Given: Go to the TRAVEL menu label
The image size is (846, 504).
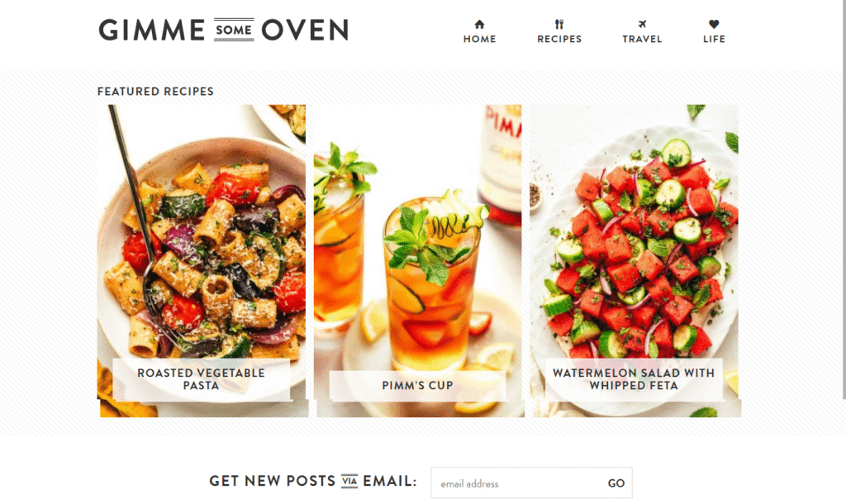Looking at the screenshot, I should pyautogui.click(x=642, y=39).
